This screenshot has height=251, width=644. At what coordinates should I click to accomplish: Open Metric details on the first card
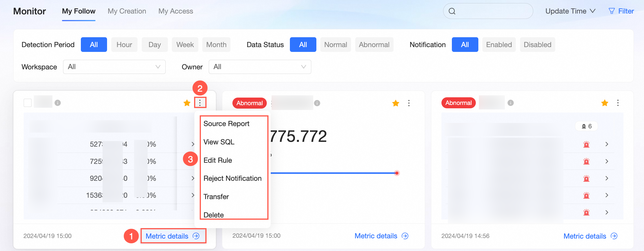[x=173, y=236]
